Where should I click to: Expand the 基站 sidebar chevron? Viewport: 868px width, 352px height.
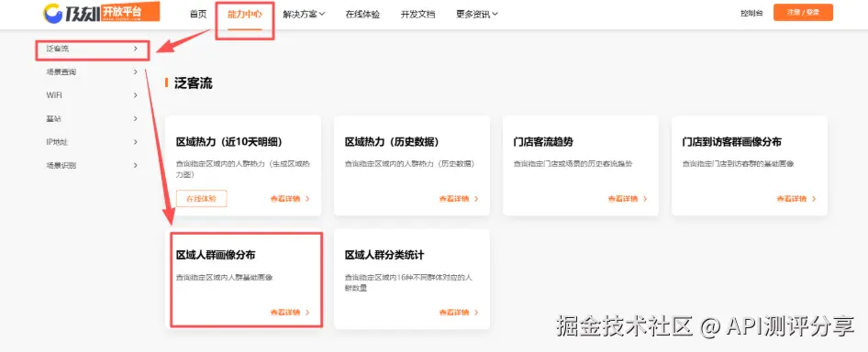[x=136, y=118]
